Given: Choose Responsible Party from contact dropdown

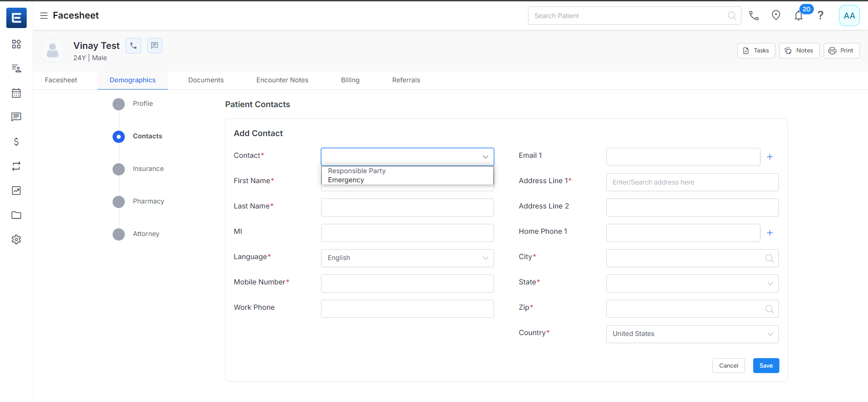Looking at the screenshot, I should coord(357,171).
